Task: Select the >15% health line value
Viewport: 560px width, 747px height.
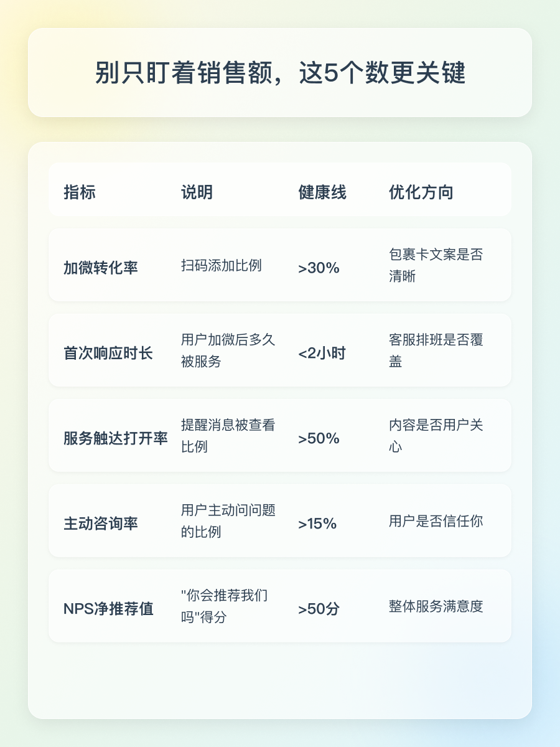Action: pos(317,524)
